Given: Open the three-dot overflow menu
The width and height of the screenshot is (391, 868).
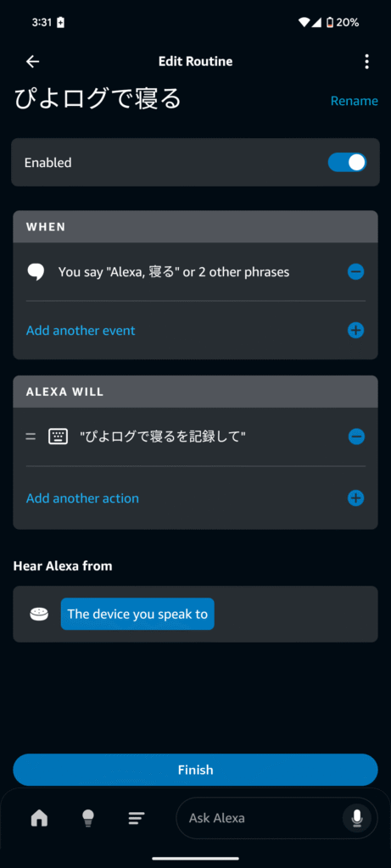Looking at the screenshot, I should (366, 61).
